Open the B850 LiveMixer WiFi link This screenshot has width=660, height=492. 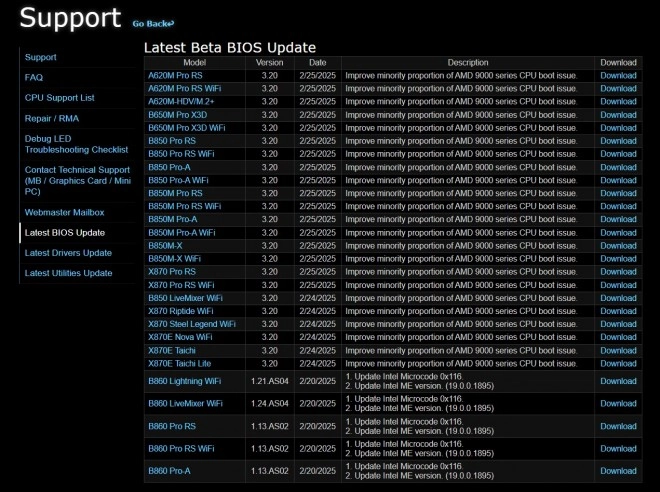click(x=185, y=298)
